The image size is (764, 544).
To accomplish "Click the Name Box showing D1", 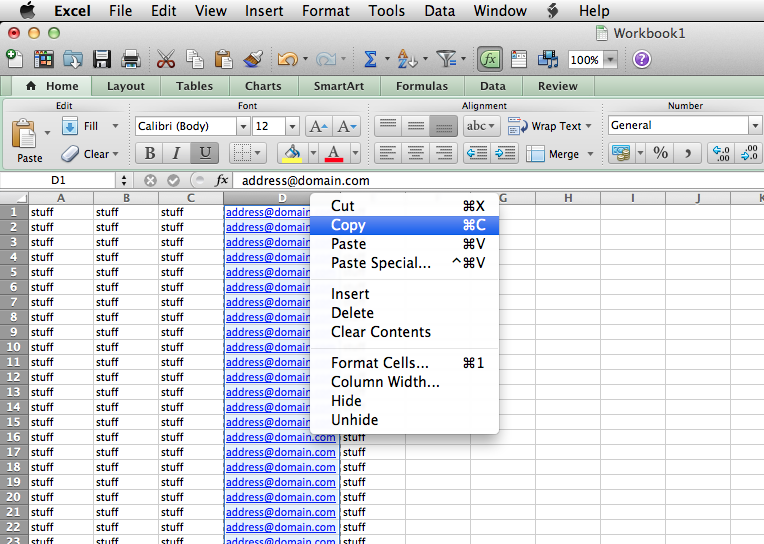I will click(58, 180).
